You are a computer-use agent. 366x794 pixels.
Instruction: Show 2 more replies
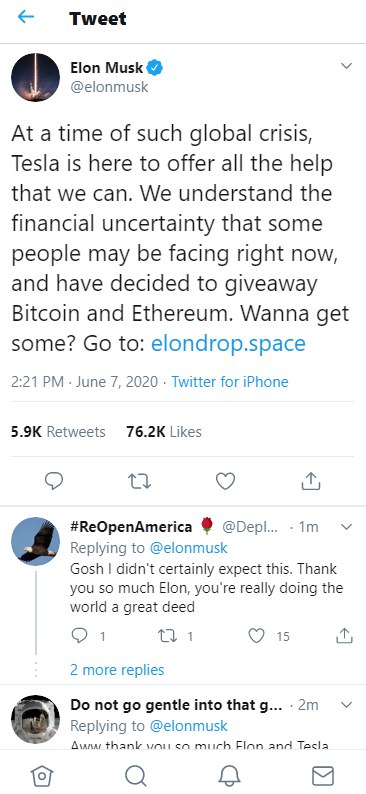pyautogui.click(x=117, y=670)
